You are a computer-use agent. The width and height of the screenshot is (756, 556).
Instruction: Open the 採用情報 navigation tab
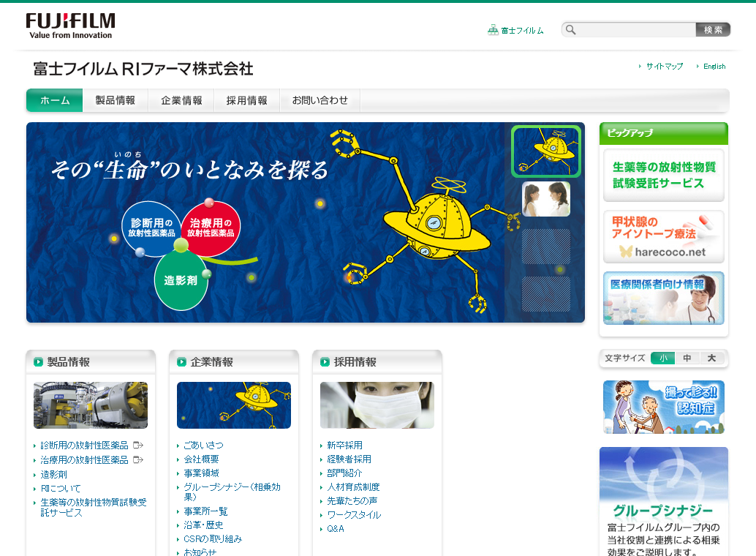[x=247, y=100]
